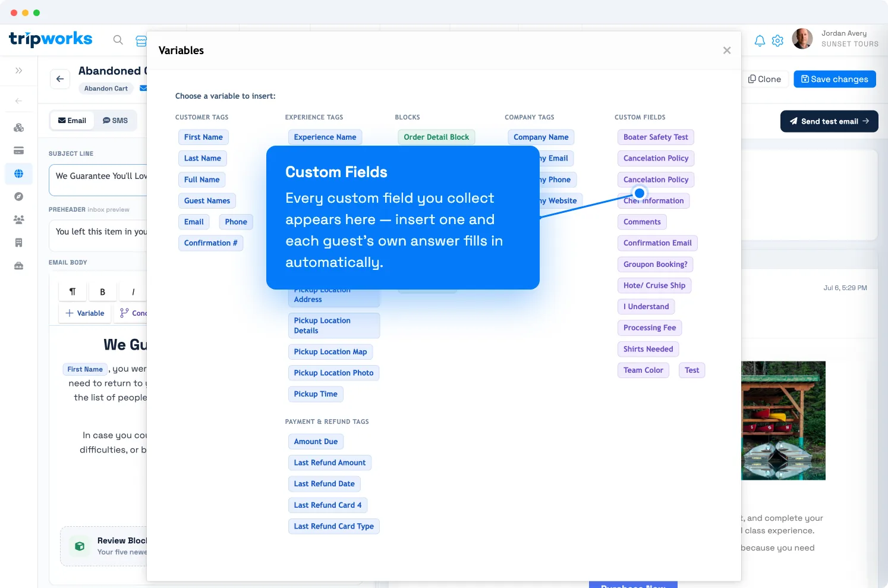The height and width of the screenshot is (588, 888).
Task: Open the cubes icon in sidebar
Action: click(18, 127)
